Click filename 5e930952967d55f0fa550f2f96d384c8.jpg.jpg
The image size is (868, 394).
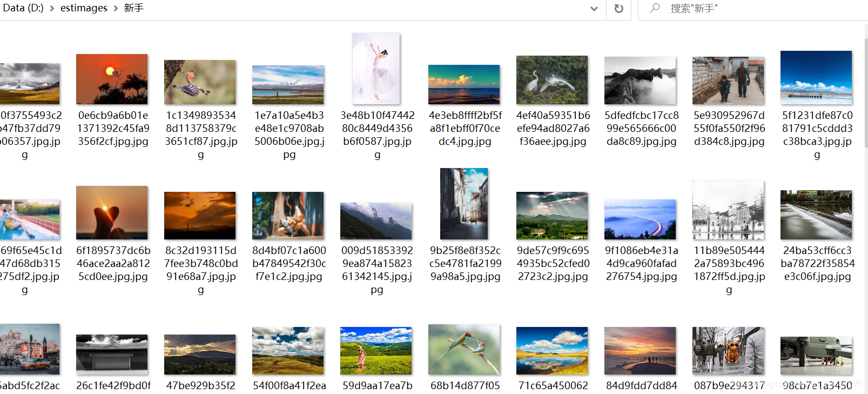[729, 128]
